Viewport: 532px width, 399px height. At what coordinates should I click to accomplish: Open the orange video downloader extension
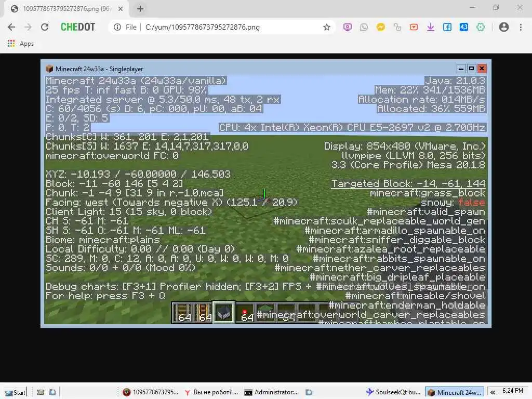[414, 27]
